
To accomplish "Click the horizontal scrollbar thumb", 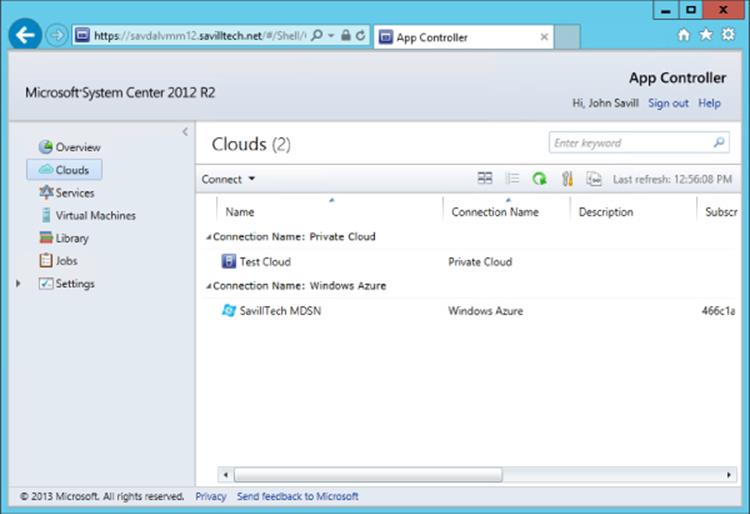I will tap(368, 475).
